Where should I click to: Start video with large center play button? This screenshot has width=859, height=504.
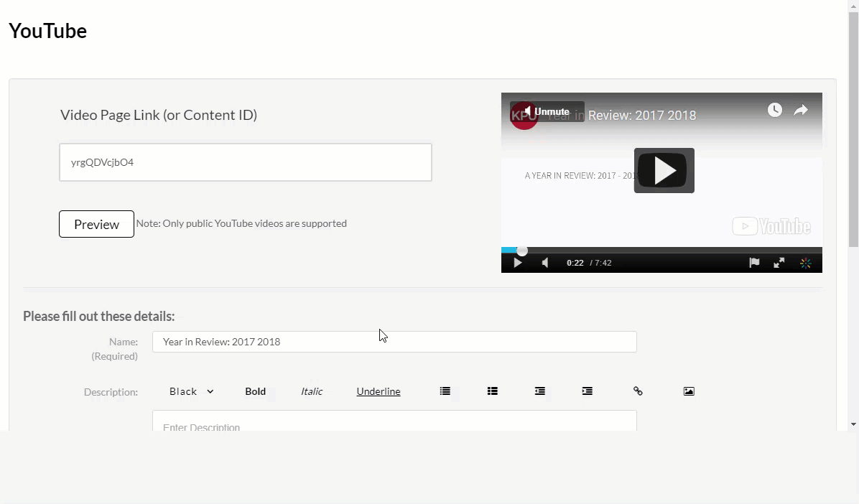pyautogui.click(x=664, y=170)
